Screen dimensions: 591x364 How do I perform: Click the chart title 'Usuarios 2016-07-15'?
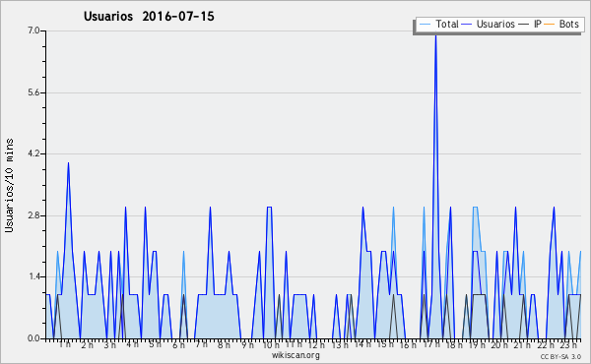[149, 16]
